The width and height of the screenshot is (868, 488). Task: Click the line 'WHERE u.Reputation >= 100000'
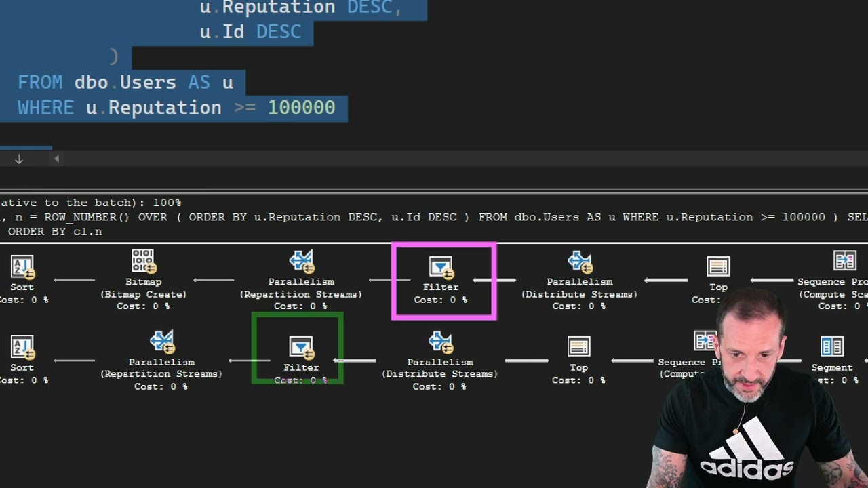[176, 108]
